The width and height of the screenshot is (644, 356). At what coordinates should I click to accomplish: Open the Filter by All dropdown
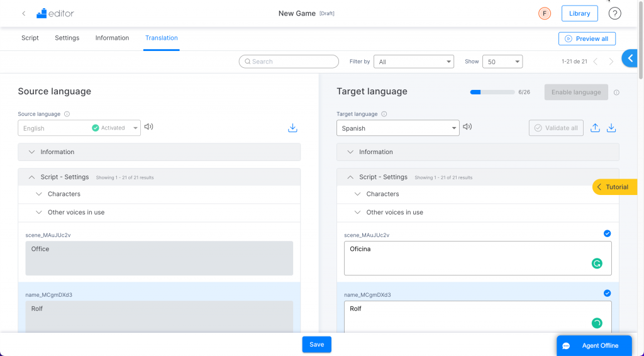pyautogui.click(x=414, y=62)
